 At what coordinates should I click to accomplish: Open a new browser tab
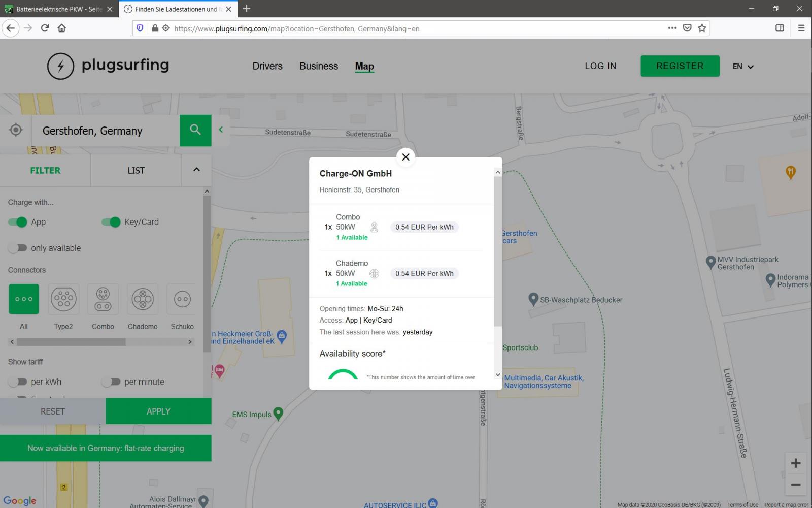247,9
